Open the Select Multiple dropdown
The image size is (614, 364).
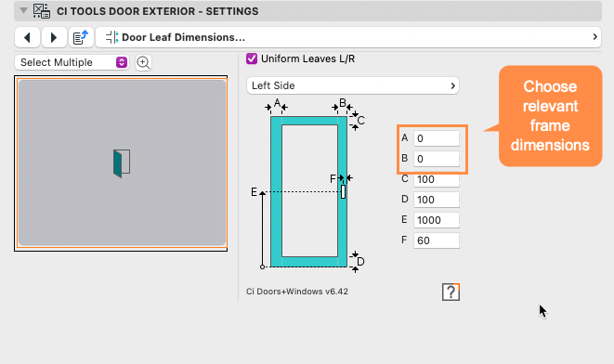click(x=72, y=62)
